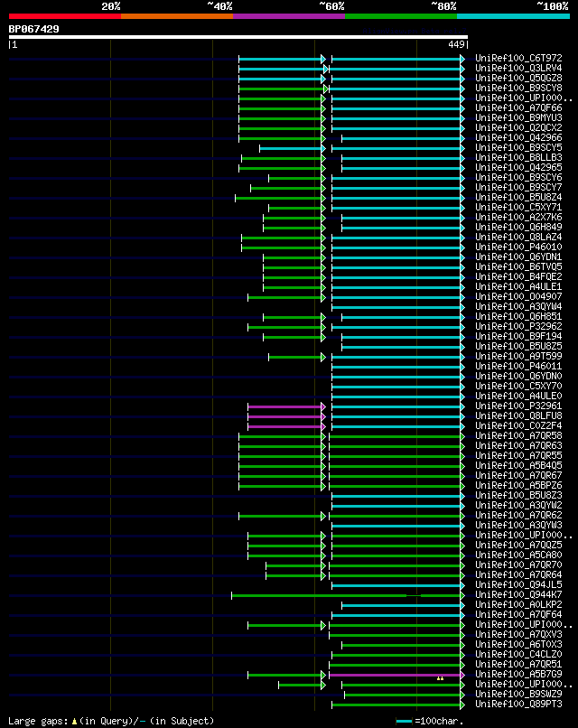Select the UniRef100_Q42965 label
Screen dimensions: 578x728
point(518,168)
